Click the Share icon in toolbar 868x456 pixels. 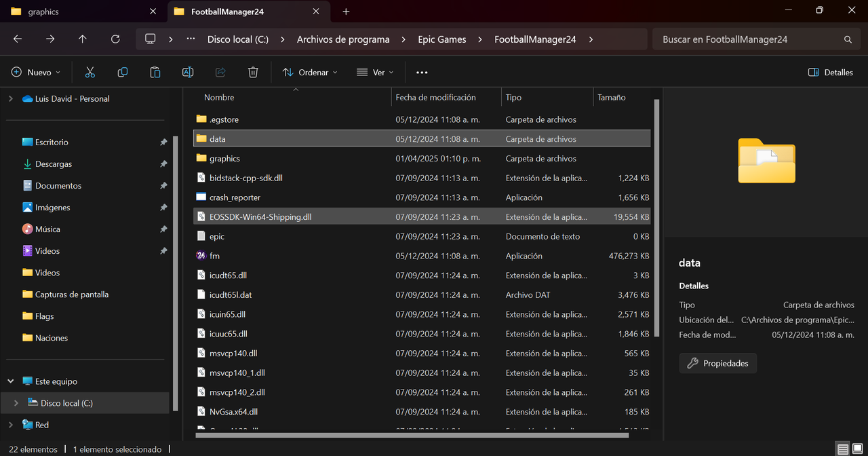220,72
